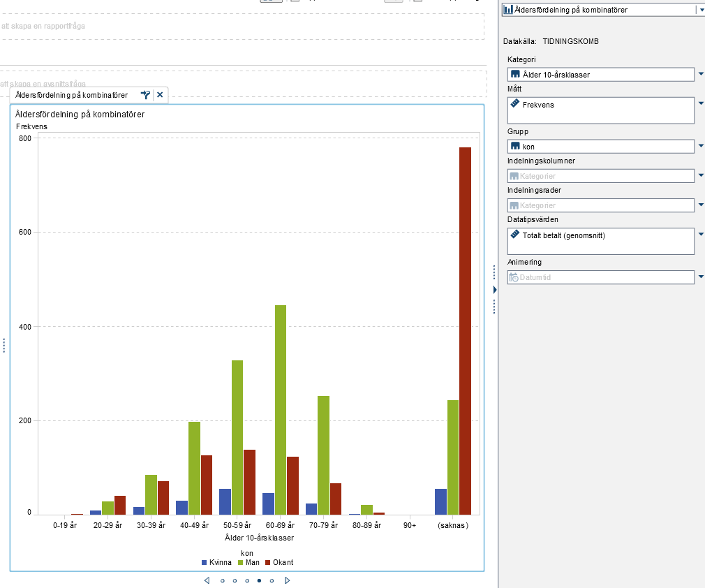705x588 pixels.
Task: Click Totalt betalt (genomsnitt) data tip item
Action: pyautogui.click(x=563, y=235)
